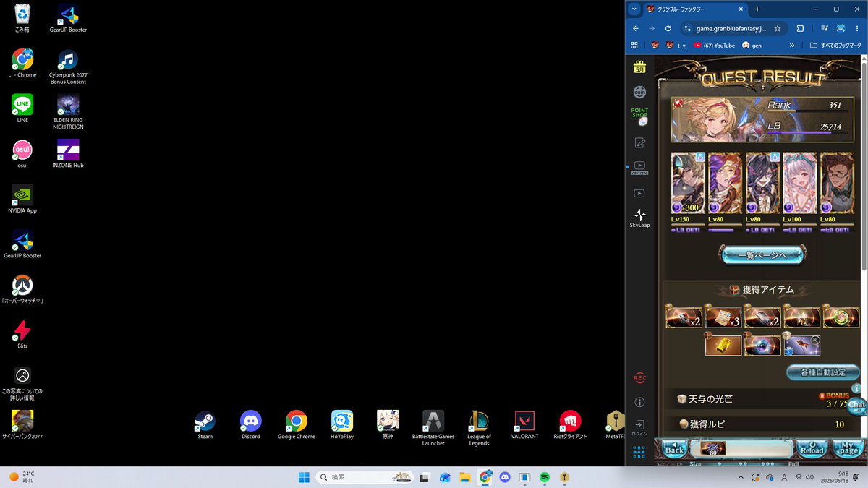Open Battlestate Games Launcher shortcut

[433, 428]
